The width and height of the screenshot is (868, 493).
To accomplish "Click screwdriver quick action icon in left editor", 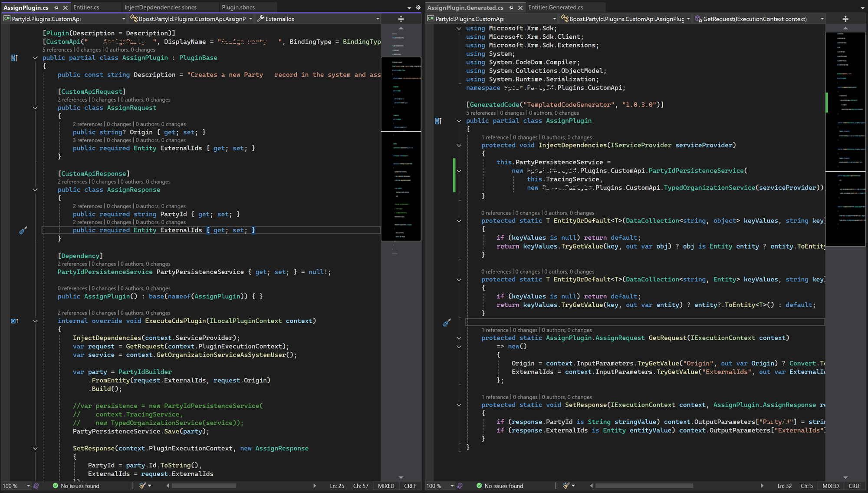I will click(23, 230).
